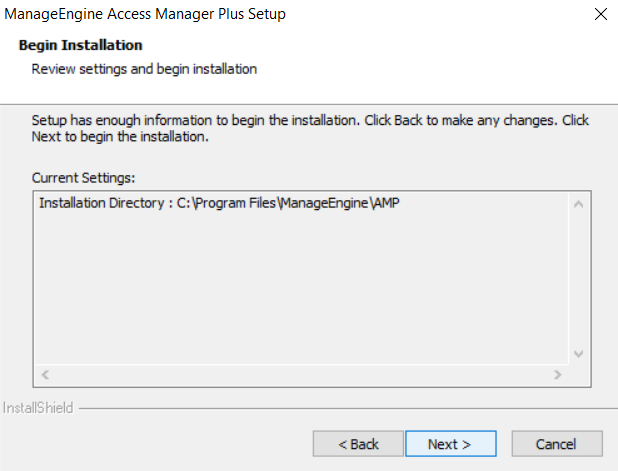Viewport: 618px width, 471px height.
Task: Click the words "Installation Directory" in settings box
Action: pyautogui.click(x=97, y=203)
